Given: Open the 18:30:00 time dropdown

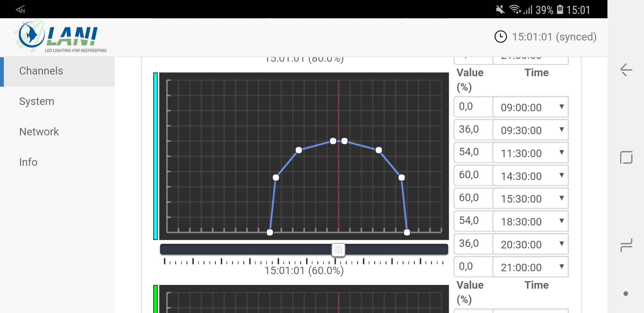Looking at the screenshot, I should coord(530,221).
